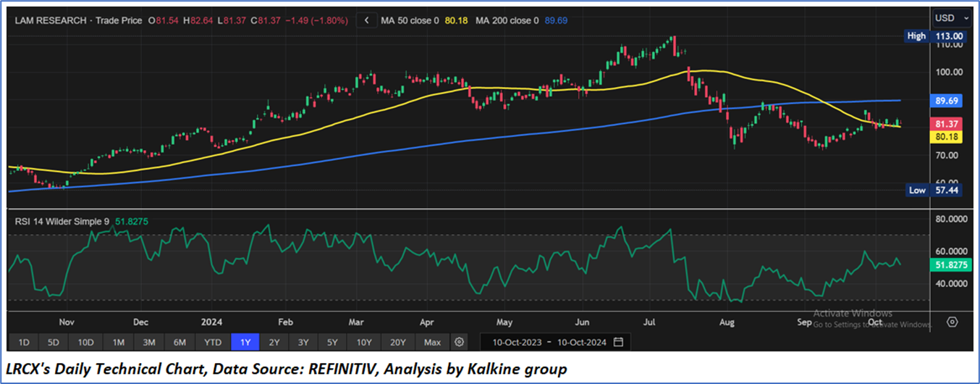Image resolution: width=980 pixels, height=384 pixels.
Task: Click the chart settings hexagon icon
Action: click(952, 322)
